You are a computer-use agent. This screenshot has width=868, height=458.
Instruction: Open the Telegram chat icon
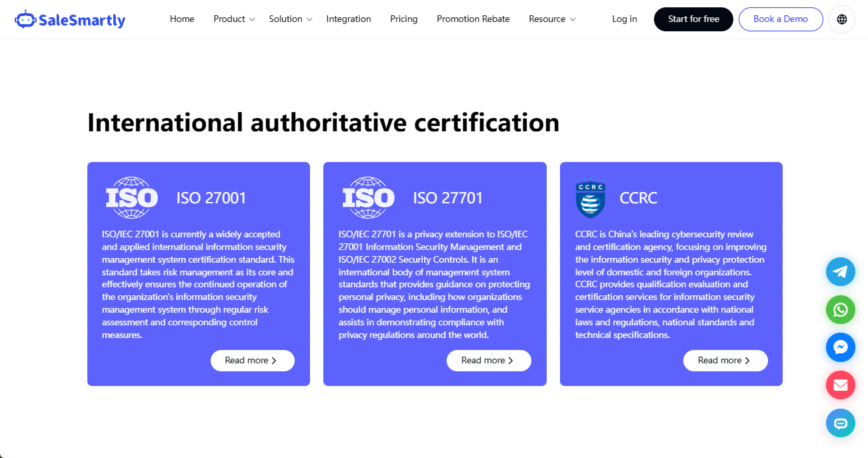point(840,271)
